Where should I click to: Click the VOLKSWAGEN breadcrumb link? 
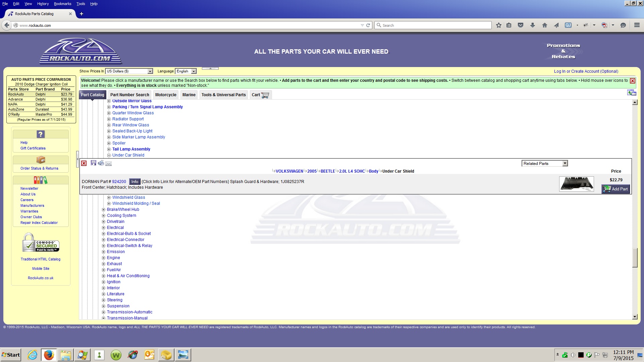point(289,171)
